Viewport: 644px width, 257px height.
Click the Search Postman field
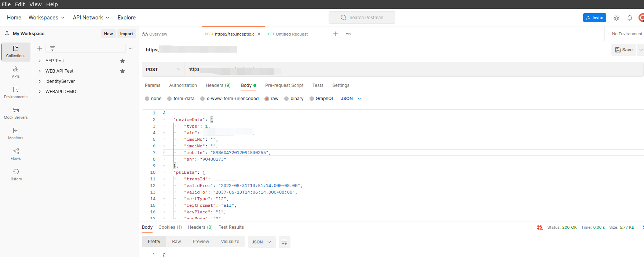[362, 18]
